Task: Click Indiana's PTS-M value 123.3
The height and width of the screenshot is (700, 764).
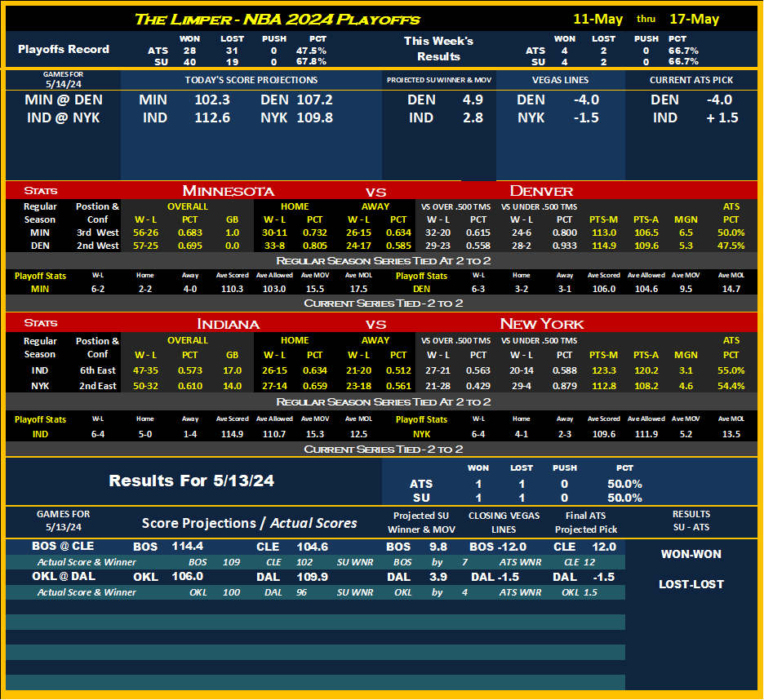Action: pyautogui.click(x=604, y=370)
